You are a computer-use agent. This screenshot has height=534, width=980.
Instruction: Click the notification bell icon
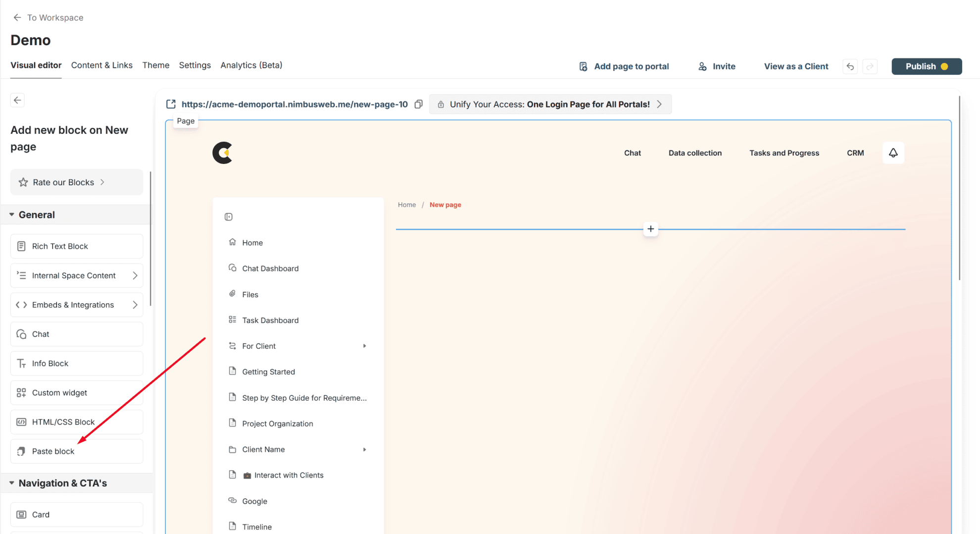pos(893,153)
